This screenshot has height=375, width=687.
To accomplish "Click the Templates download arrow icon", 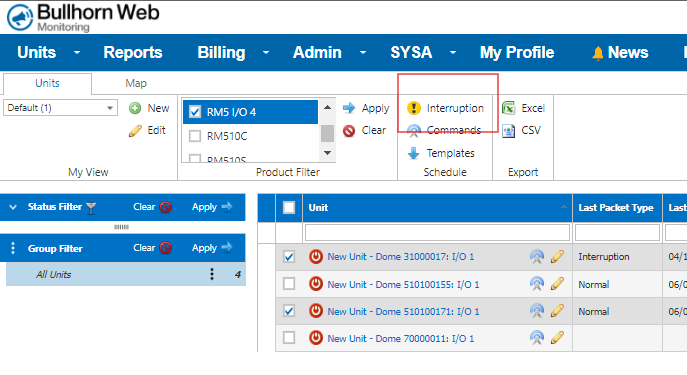I will [x=414, y=153].
